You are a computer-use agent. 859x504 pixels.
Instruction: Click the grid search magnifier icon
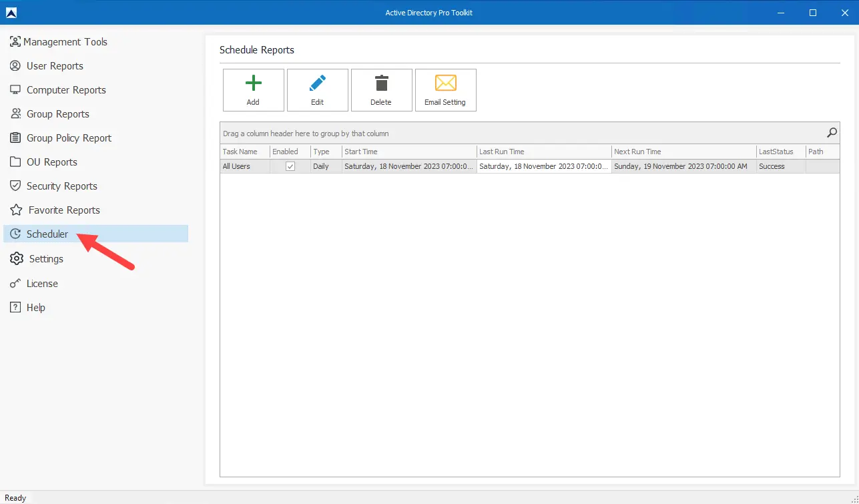click(832, 133)
